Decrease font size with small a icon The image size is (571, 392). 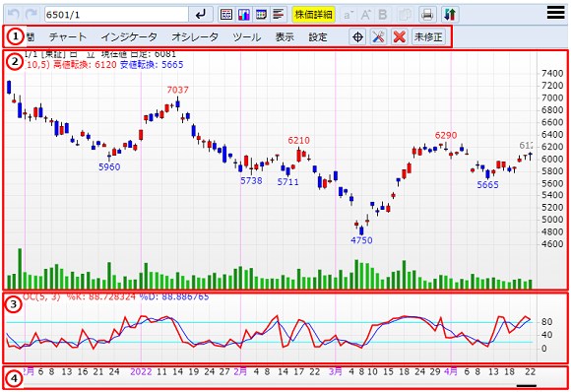[x=349, y=15]
